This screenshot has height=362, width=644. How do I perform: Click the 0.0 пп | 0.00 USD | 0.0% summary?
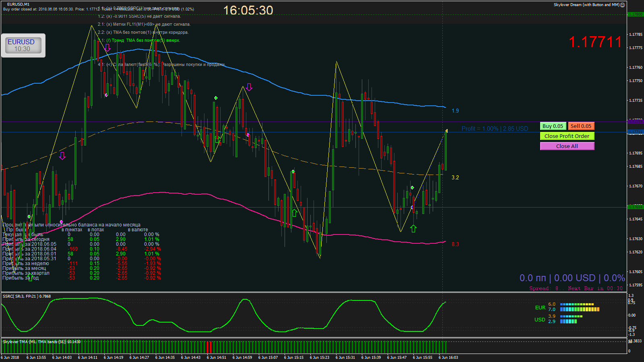572,278
